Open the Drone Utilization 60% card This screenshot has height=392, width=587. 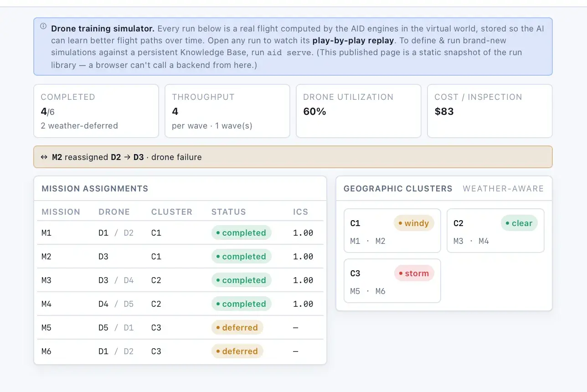point(359,111)
